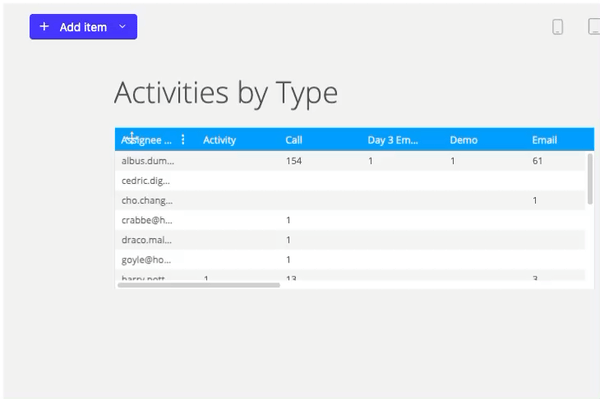Select the cho.chang... row name

(x=147, y=201)
